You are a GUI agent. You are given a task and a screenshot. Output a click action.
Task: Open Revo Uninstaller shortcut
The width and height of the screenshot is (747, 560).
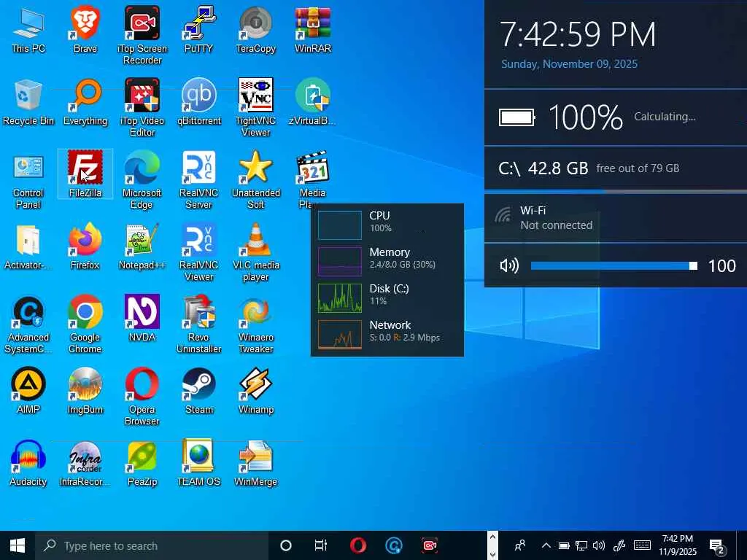pyautogui.click(x=198, y=324)
